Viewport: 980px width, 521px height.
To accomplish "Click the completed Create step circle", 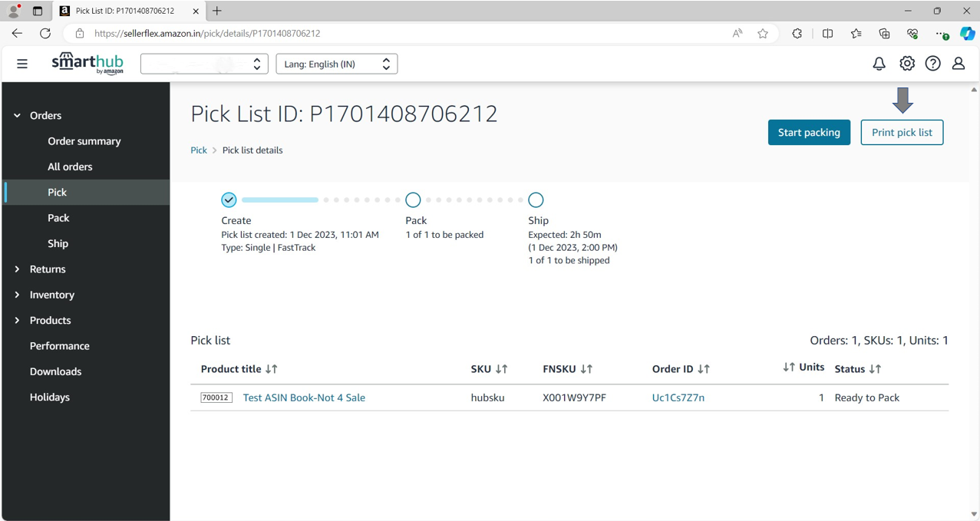I will pyautogui.click(x=229, y=200).
